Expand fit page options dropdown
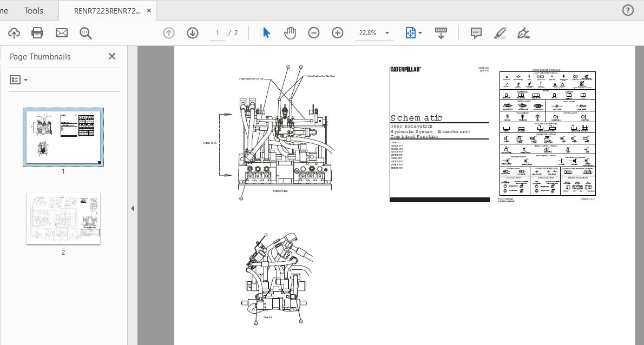Screen dimensions: 644x345 pyautogui.click(x=420, y=33)
